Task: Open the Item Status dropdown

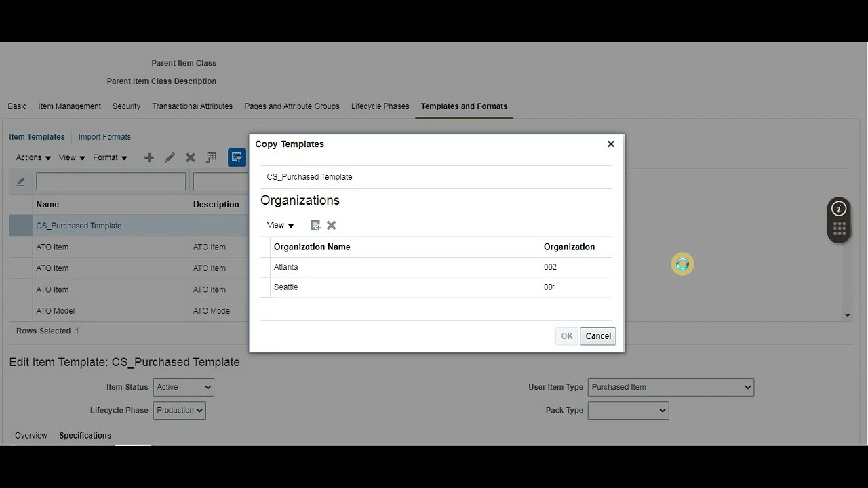Action: [184, 387]
